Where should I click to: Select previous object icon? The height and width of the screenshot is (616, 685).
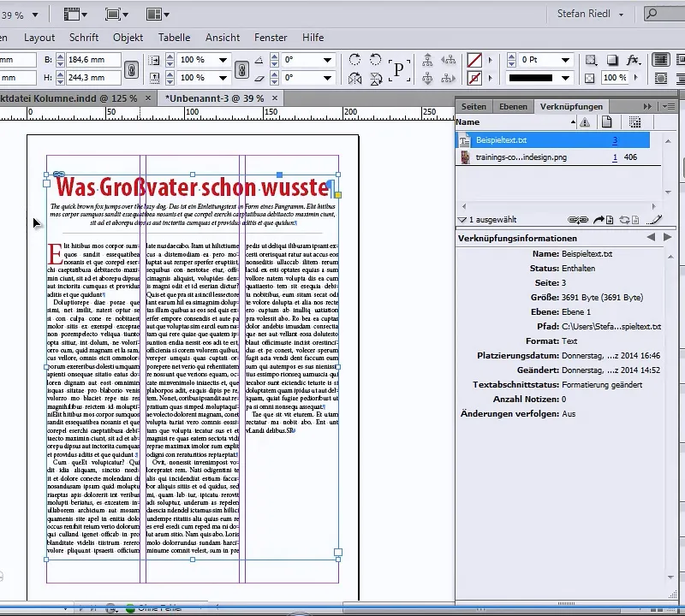[448, 59]
